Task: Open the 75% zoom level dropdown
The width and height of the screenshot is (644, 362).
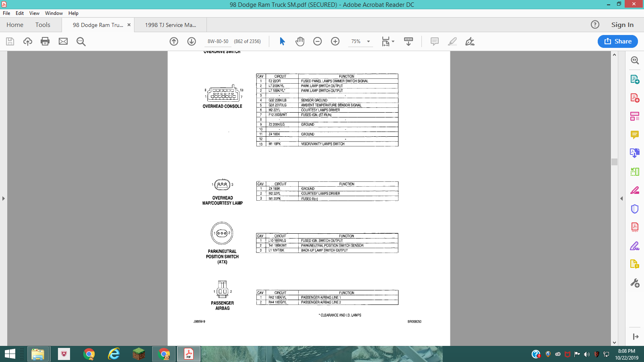Action: click(360, 41)
